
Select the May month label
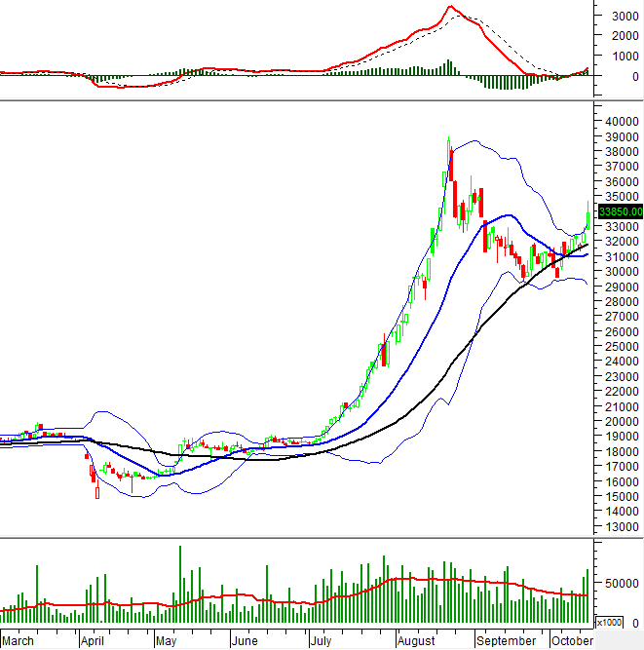coord(167,640)
